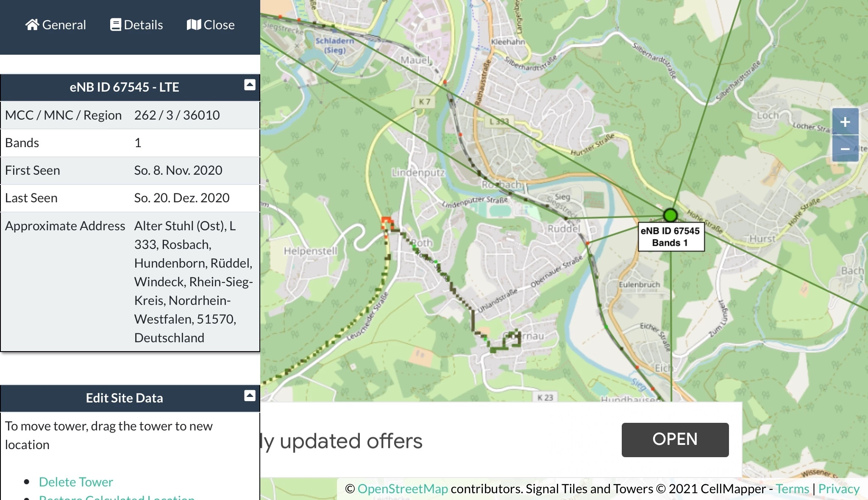Select the Close menu item
The image size is (868, 500).
coord(219,25)
